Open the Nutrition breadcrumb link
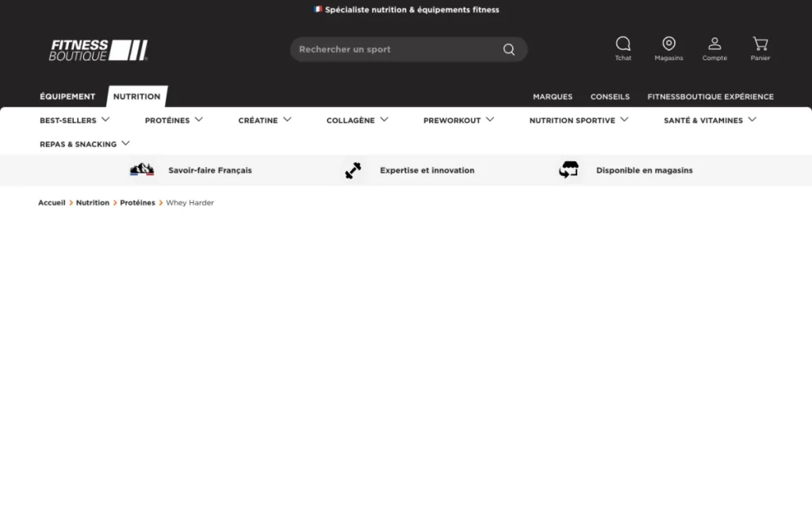The width and height of the screenshot is (812, 508). (93, 203)
